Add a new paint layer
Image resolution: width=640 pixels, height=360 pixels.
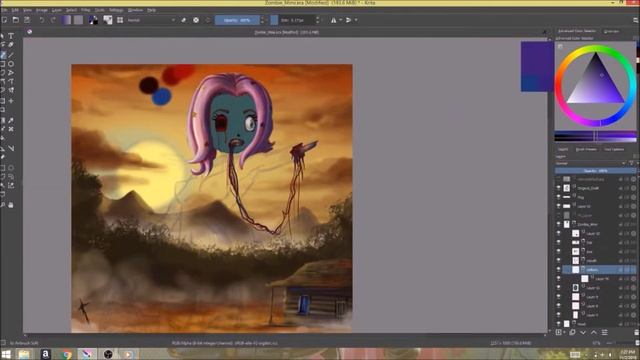pyautogui.click(x=558, y=332)
